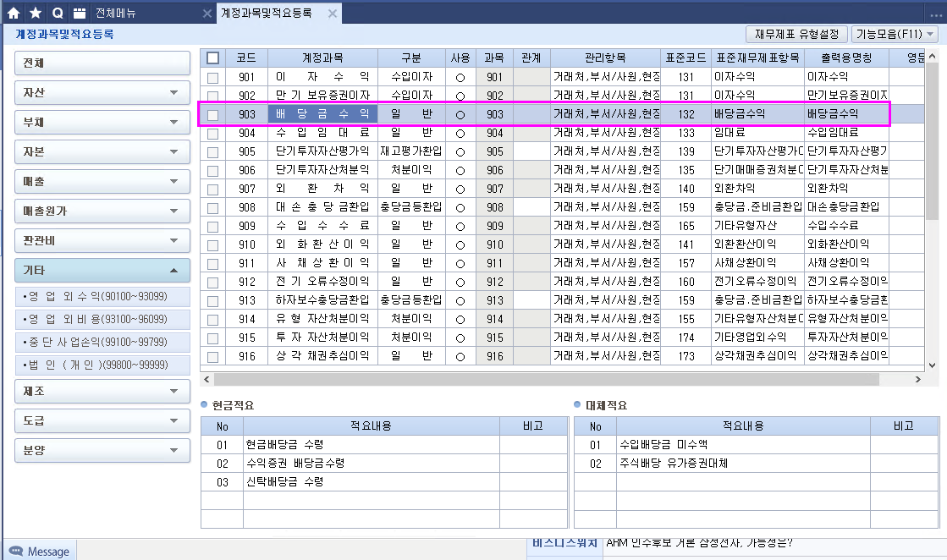This screenshot has height=560, width=947.
Task: Select the 수입임대료 account cell in row 904
Action: (x=322, y=133)
